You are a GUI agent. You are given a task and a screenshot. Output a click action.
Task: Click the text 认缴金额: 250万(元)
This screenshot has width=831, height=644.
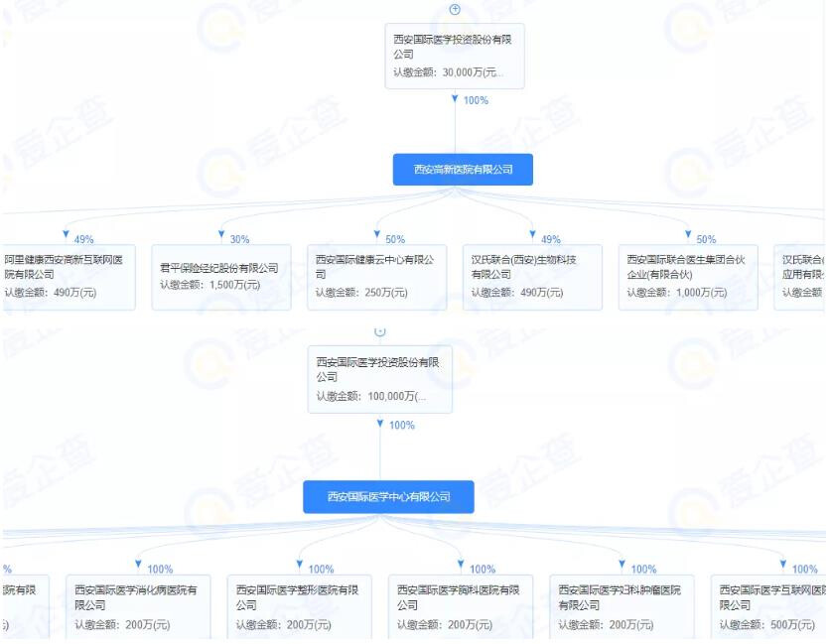(361, 293)
